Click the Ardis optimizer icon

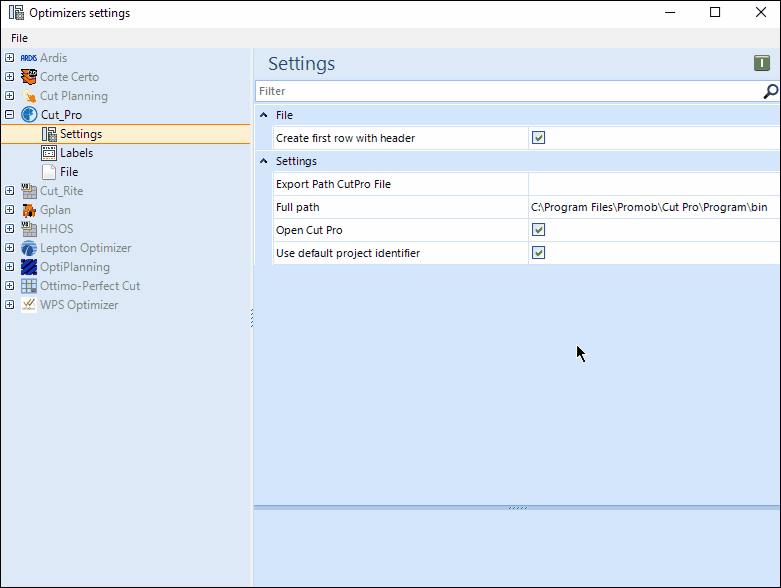29,58
